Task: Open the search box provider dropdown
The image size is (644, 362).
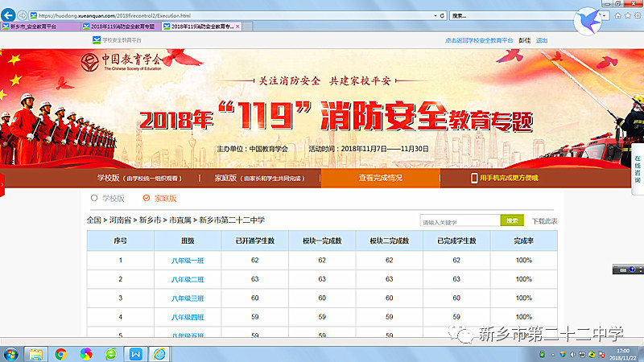Action: (605, 15)
